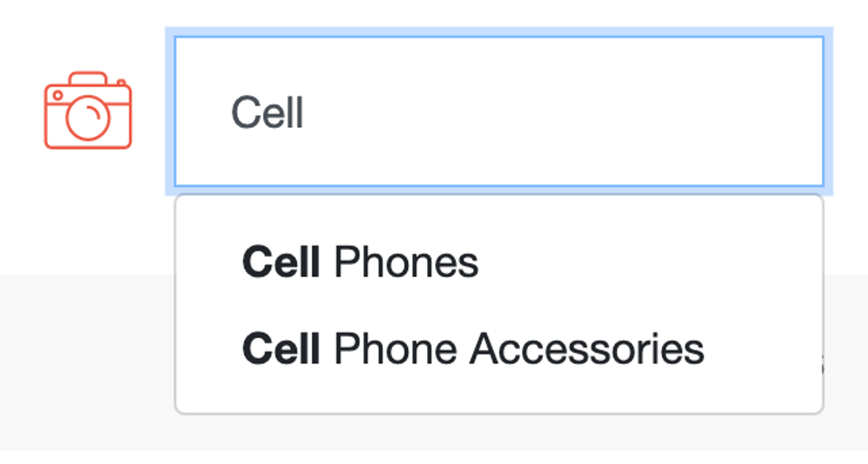Pick the second autocomplete result
868x464 pixels.
tap(473, 348)
